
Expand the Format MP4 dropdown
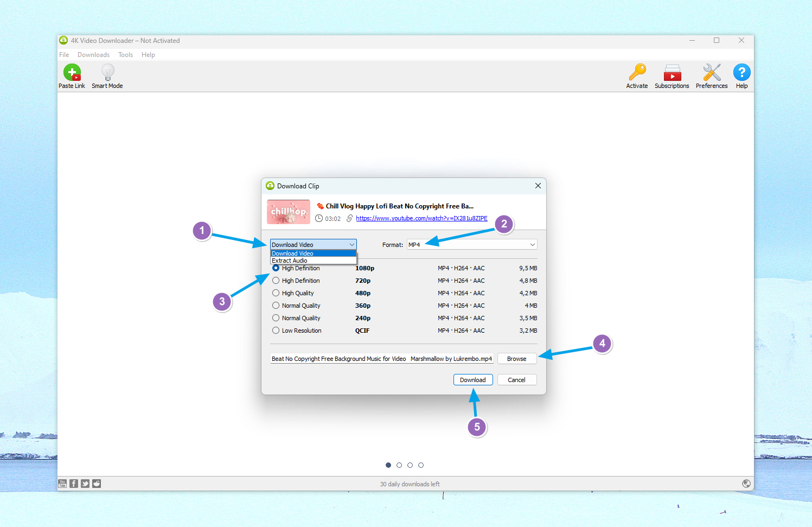tap(472, 245)
